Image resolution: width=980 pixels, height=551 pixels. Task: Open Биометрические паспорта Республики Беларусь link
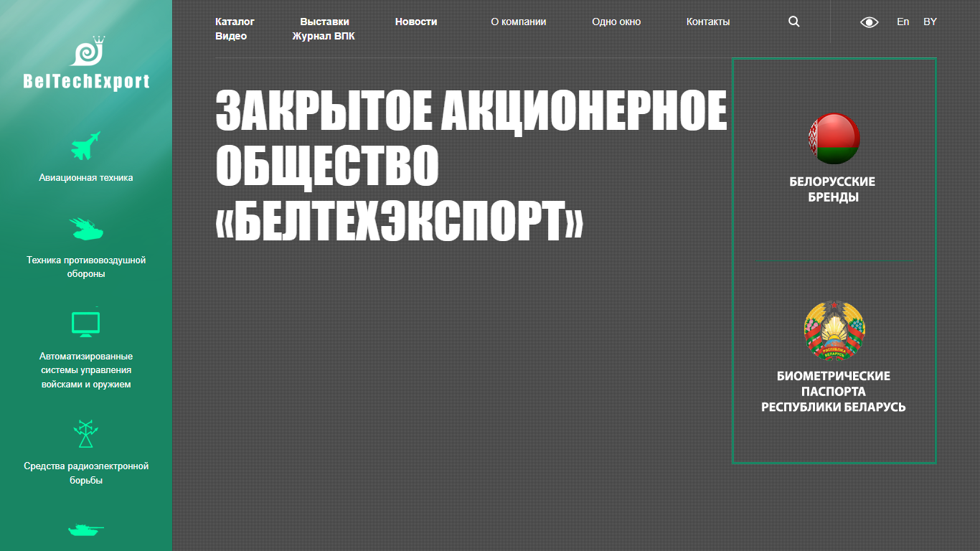[x=833, y=391]
